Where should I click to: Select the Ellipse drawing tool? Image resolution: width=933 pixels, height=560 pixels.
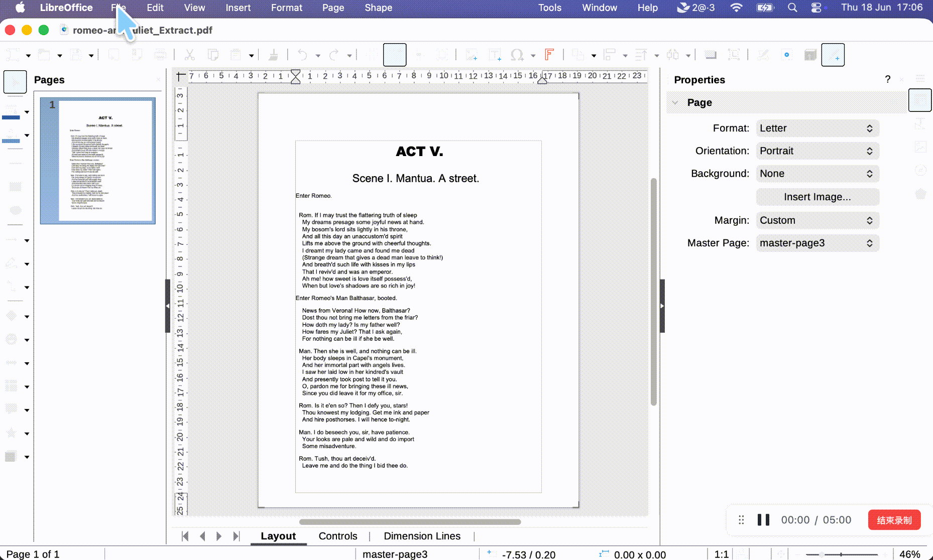[16, 210]
